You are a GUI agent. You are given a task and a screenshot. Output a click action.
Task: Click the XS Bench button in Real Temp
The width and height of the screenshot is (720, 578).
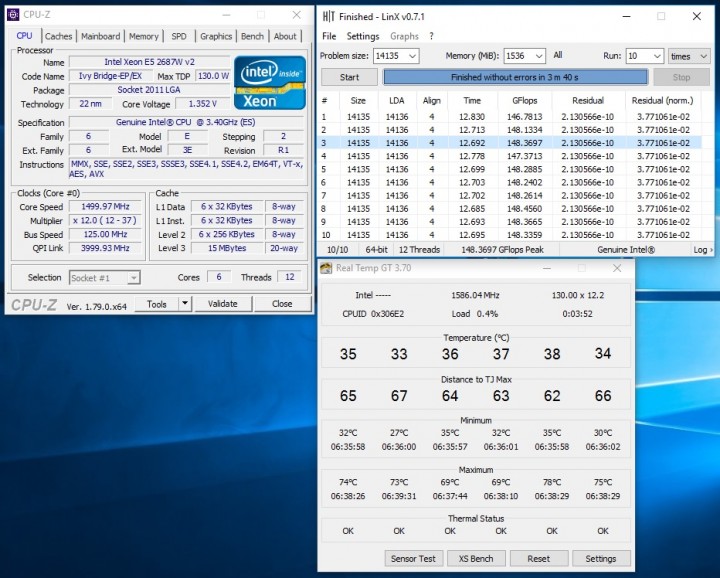(x=476, y=559)
